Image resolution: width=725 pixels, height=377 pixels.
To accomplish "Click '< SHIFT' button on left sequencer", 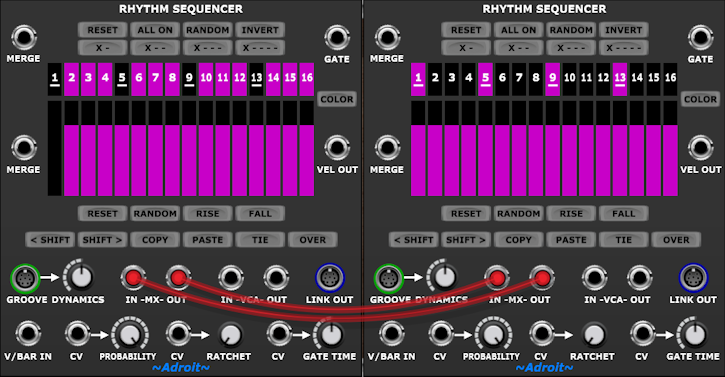I will click(x=50, y=240).
